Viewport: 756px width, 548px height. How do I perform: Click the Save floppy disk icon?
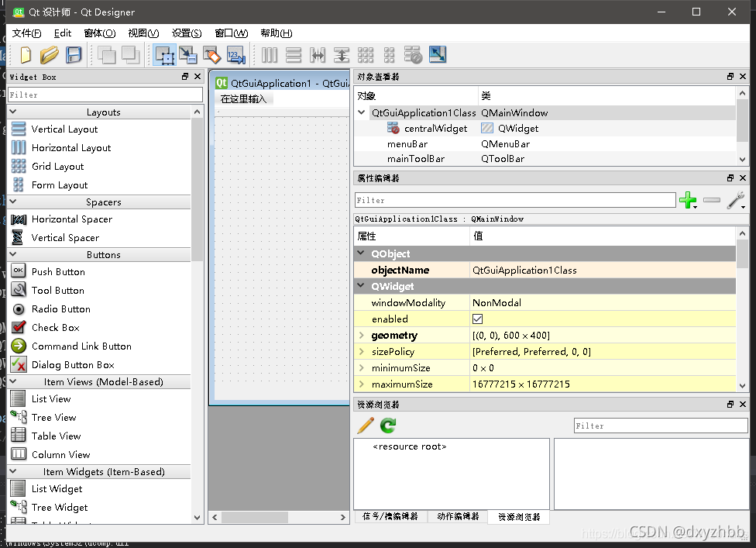74,55
